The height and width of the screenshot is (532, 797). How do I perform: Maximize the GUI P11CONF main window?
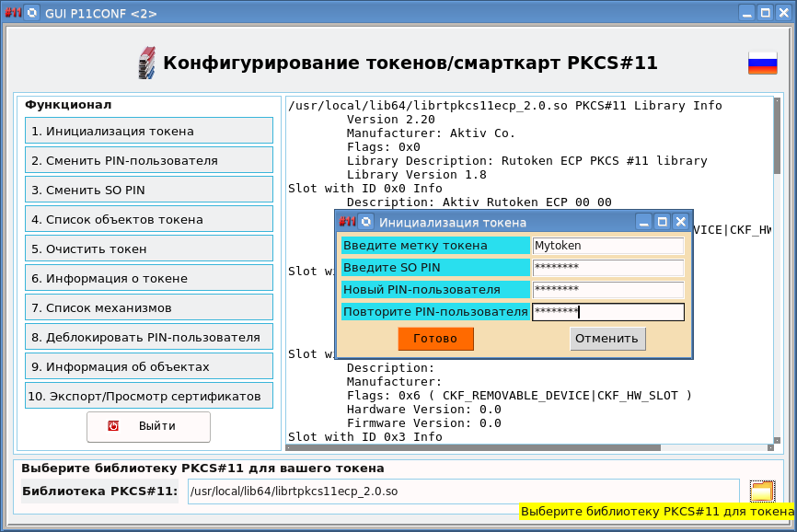pos(765,13)
